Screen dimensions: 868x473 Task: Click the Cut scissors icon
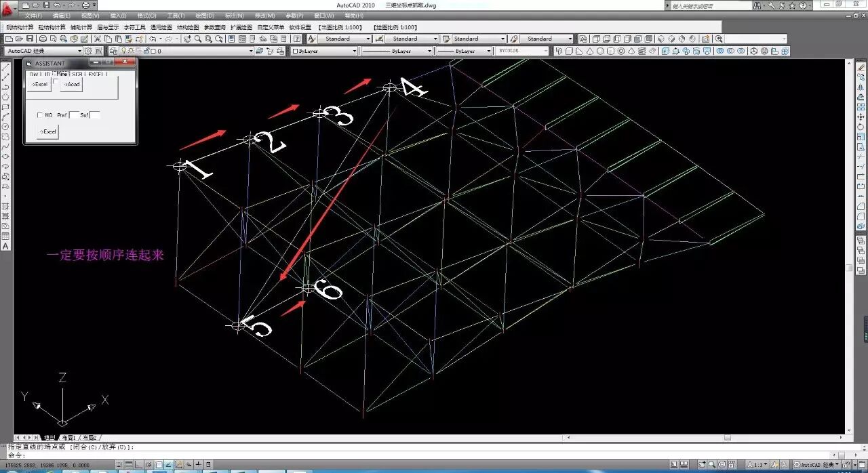(97, 39)
